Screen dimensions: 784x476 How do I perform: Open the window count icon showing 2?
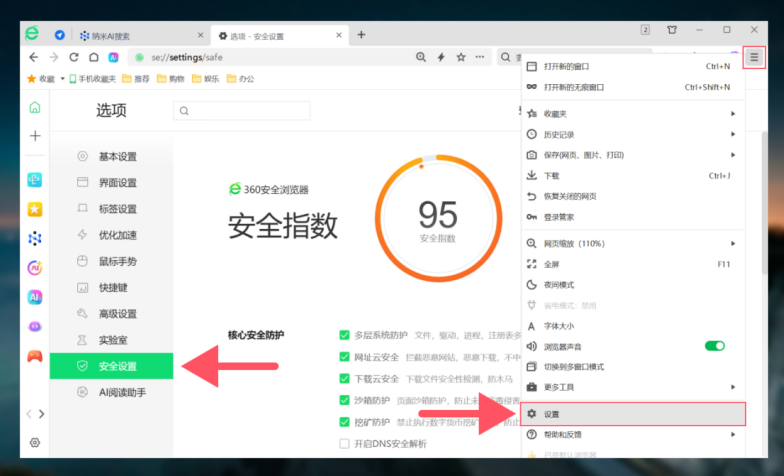point(645,30)
